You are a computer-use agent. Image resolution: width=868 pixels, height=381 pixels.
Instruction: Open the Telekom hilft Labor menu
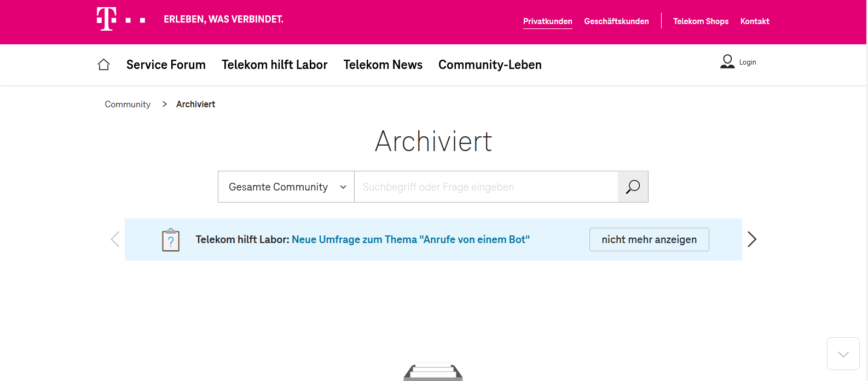274,65
